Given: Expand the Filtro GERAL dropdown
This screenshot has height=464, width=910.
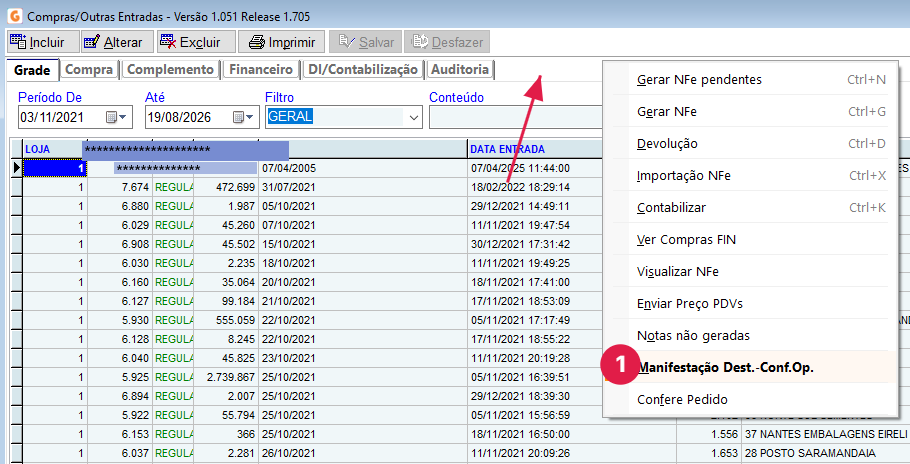Looking at the screenshot, I should coord(413,117).
